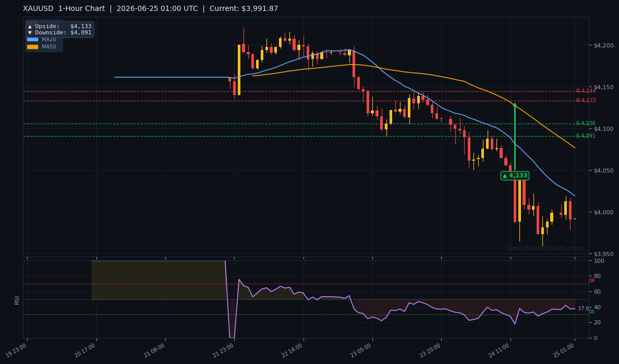
Task: Click the MA20 blue legend swatch
Action: click(32, 40)
